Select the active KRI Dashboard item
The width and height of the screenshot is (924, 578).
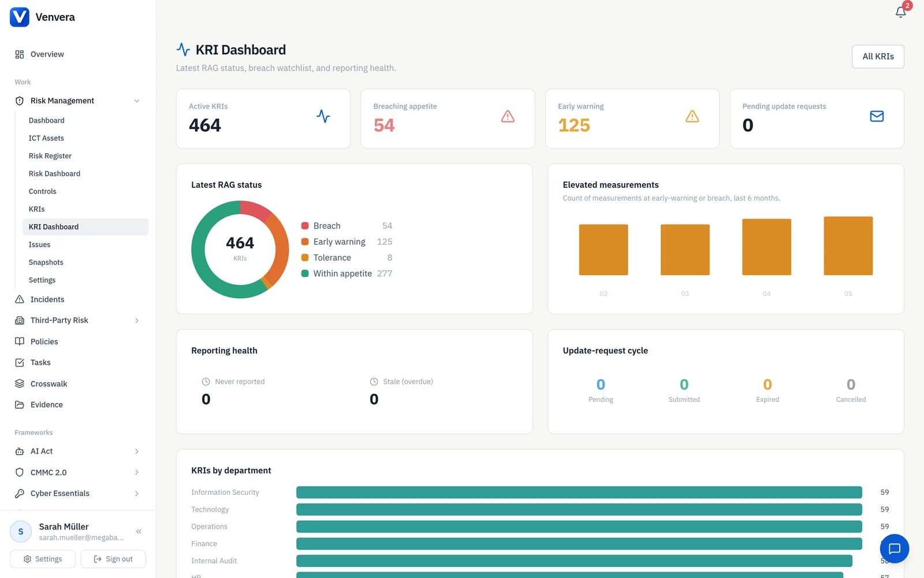85,227
